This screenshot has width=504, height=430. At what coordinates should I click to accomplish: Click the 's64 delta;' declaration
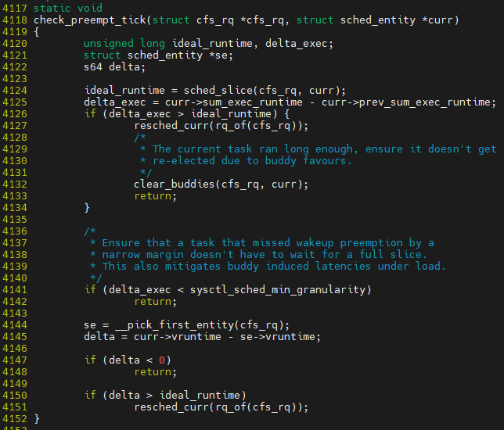(114, 67)
